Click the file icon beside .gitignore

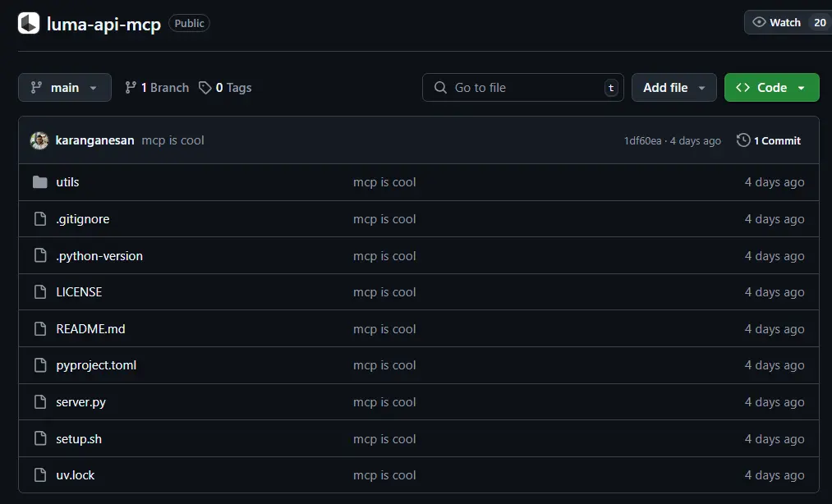(x=40, y=219)
